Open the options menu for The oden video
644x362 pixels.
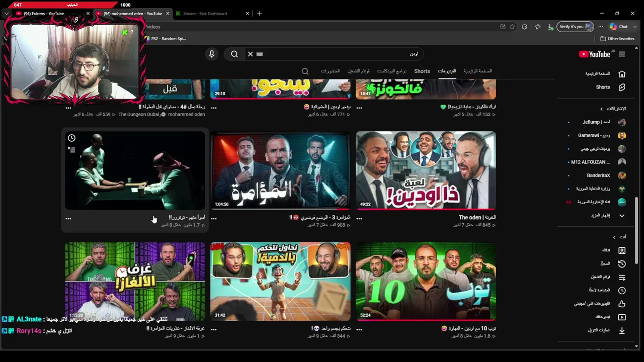coord(359,219)
